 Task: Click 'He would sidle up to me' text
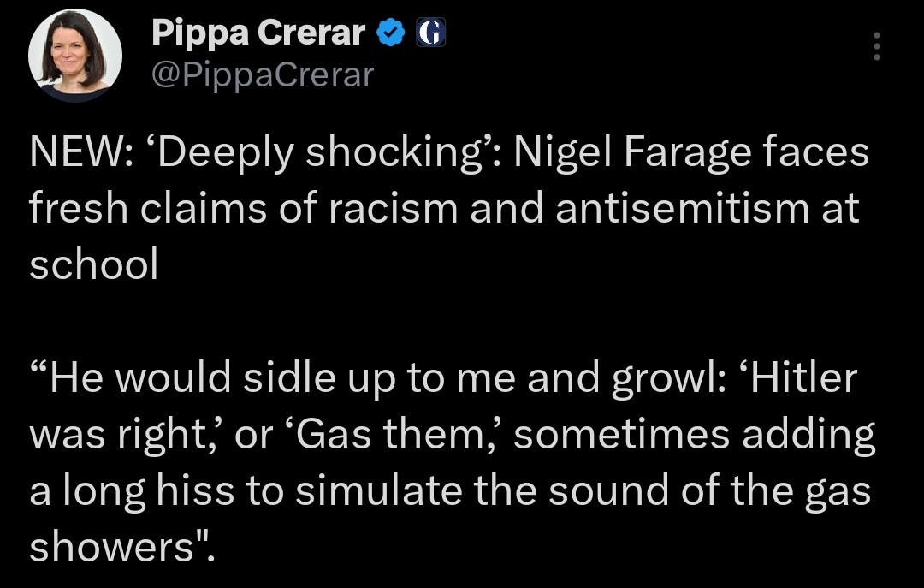278,378
